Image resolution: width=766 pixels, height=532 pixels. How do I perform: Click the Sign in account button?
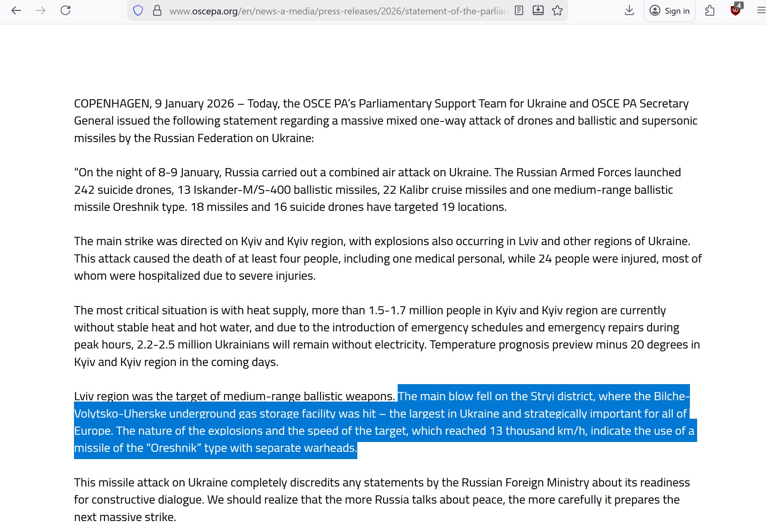(x=669, y=11)
